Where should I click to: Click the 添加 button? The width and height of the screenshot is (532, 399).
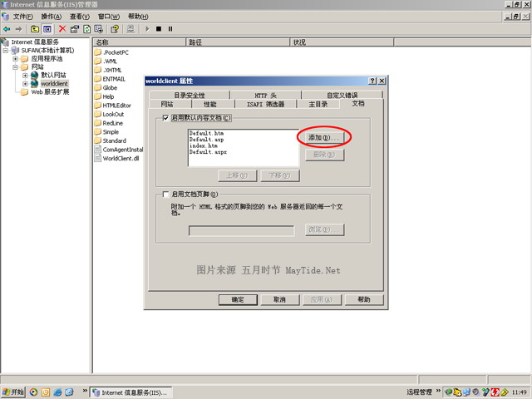[x=320, y=137]
